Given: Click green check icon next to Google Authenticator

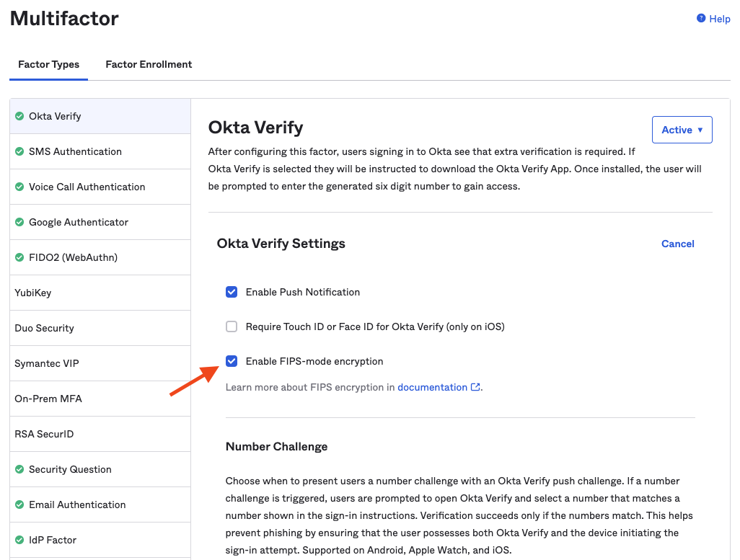Looking at the screenshot, I should pos(19,222).
